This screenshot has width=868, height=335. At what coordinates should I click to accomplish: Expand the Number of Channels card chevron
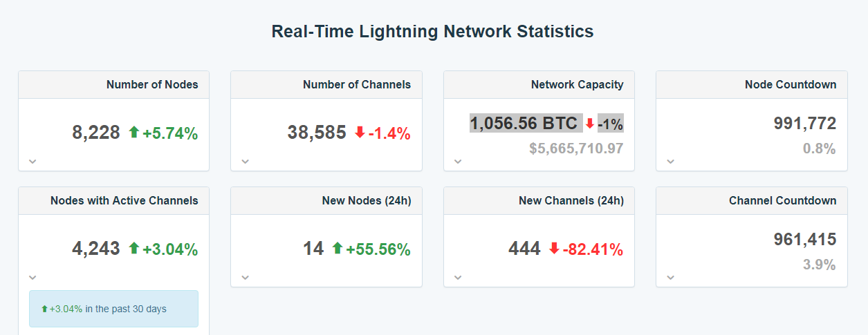tap(245, 162)
